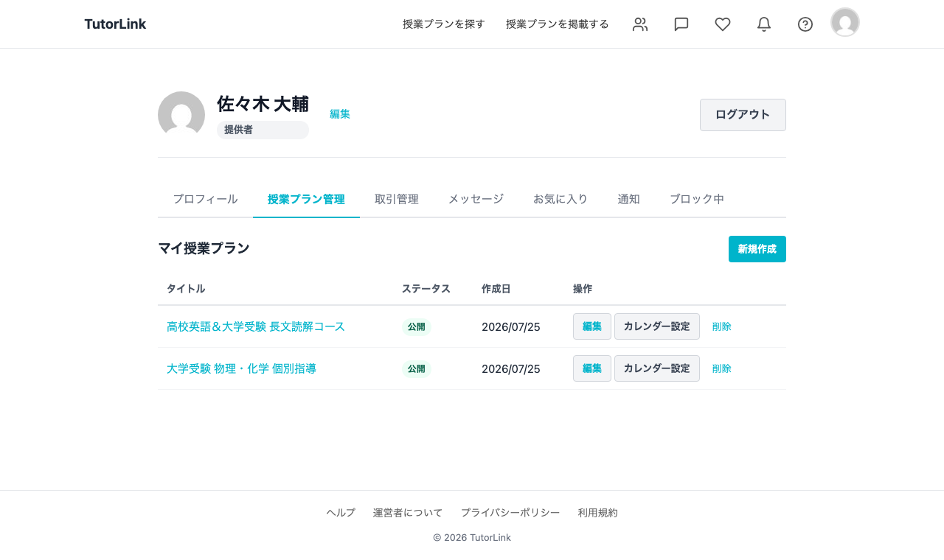Click the 操作 column header

point(583,289)
